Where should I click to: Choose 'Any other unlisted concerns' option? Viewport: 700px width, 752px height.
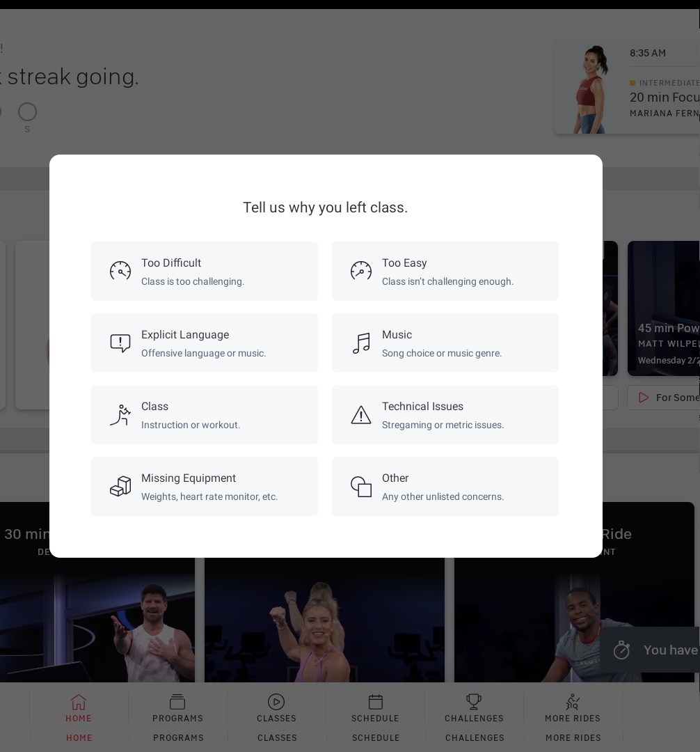(x=443, y=496)
